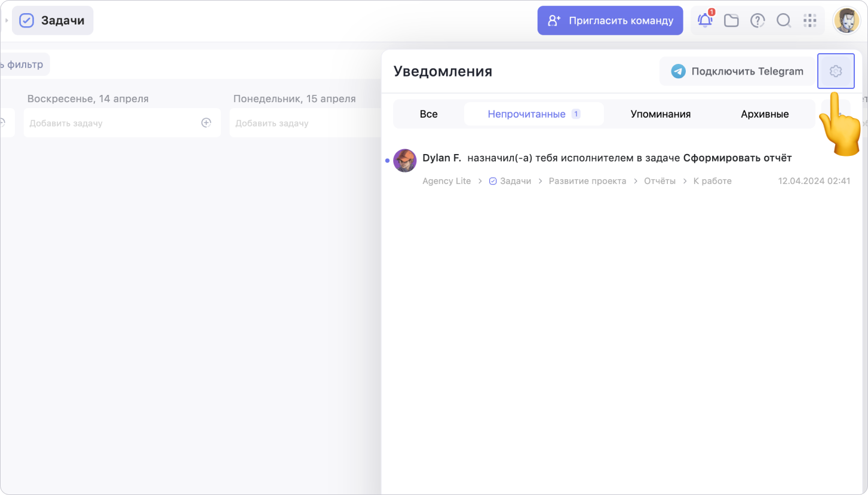Open the notifications bell icon
The image size is (868, 495).
coord(706,21)
